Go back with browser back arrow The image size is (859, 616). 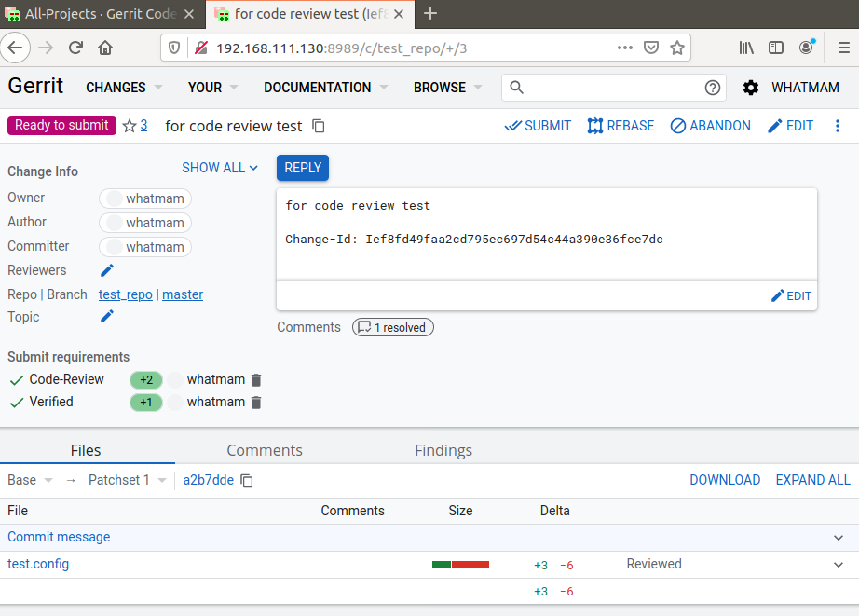pyautogui.click(x=15, y=48)
